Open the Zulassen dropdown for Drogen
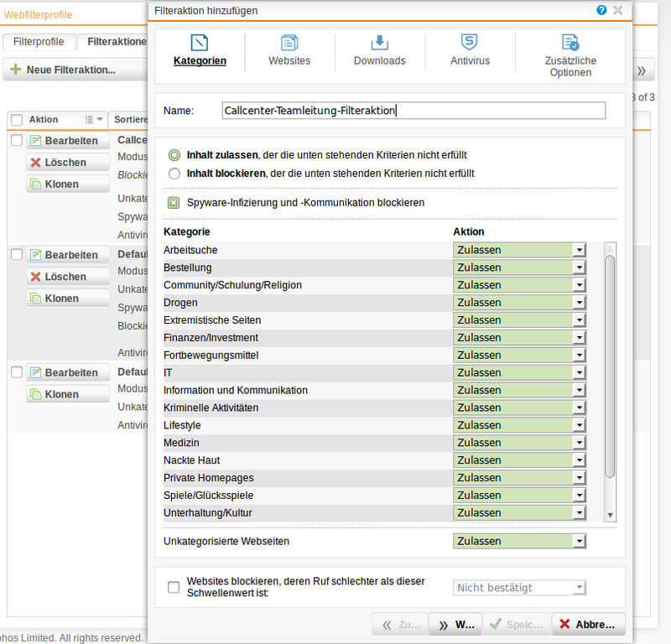Viewport: 671px width, 644px height. pyautogui.click(x=578, y=302)
